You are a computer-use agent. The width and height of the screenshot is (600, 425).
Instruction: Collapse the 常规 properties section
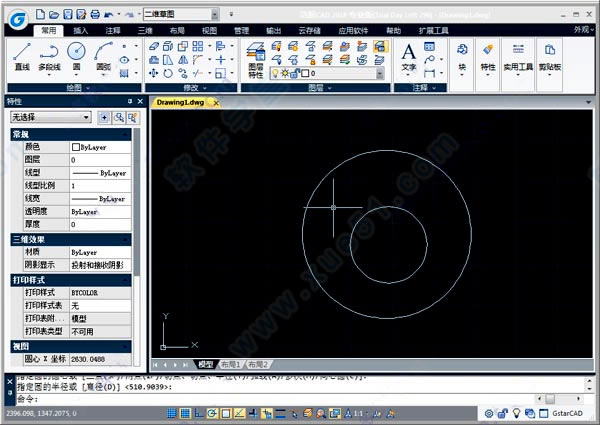click(x=125, y=134)
